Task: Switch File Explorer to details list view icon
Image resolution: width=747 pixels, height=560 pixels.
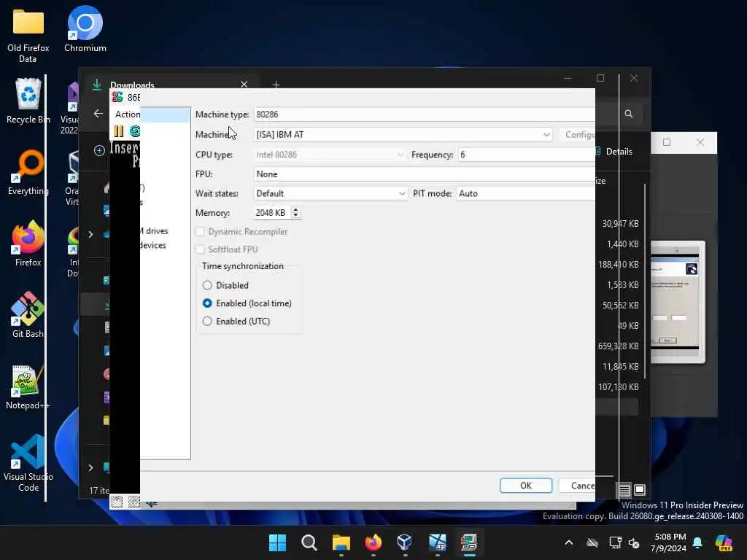Action: tap(624, 489)
